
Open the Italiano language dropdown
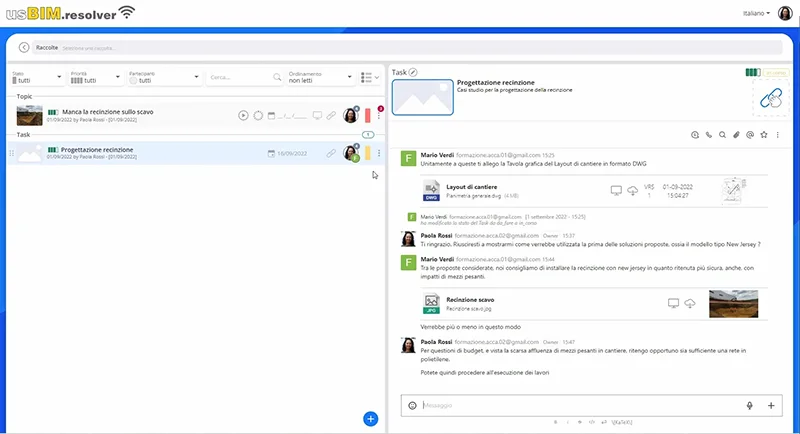tap(756, 13)
